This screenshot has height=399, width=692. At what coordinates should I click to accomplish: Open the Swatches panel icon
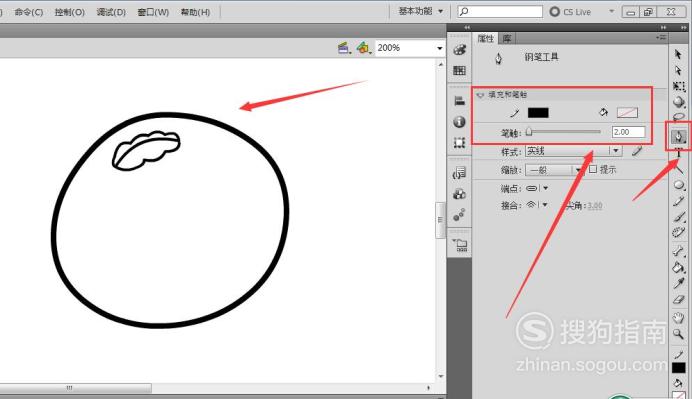pos(459,70)
